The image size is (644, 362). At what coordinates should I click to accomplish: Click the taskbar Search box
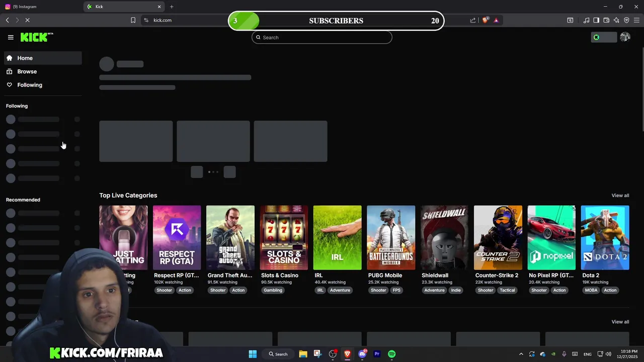coord(278,354)
